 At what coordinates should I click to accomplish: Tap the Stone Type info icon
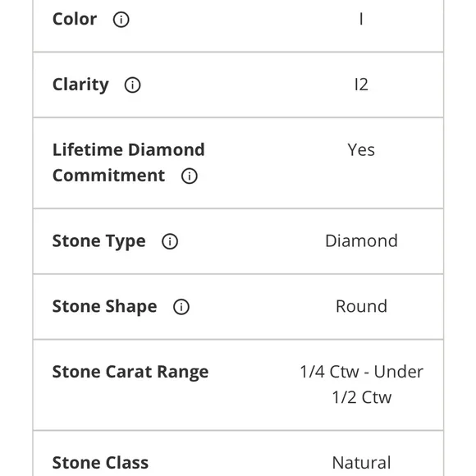point(170,241)
